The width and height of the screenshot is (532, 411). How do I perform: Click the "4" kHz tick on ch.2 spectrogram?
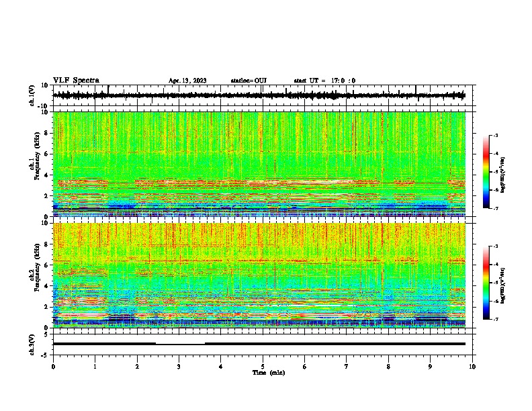click(46, 286)
